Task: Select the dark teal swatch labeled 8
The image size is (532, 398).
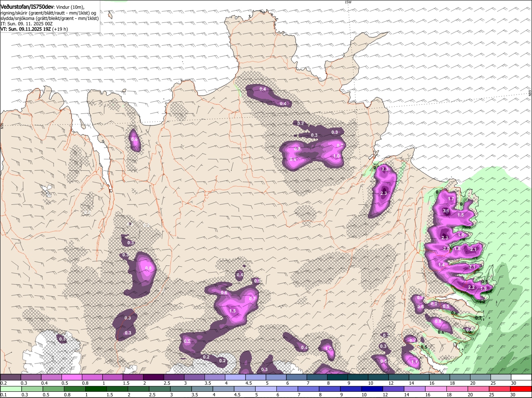Action: click(337, 377)
